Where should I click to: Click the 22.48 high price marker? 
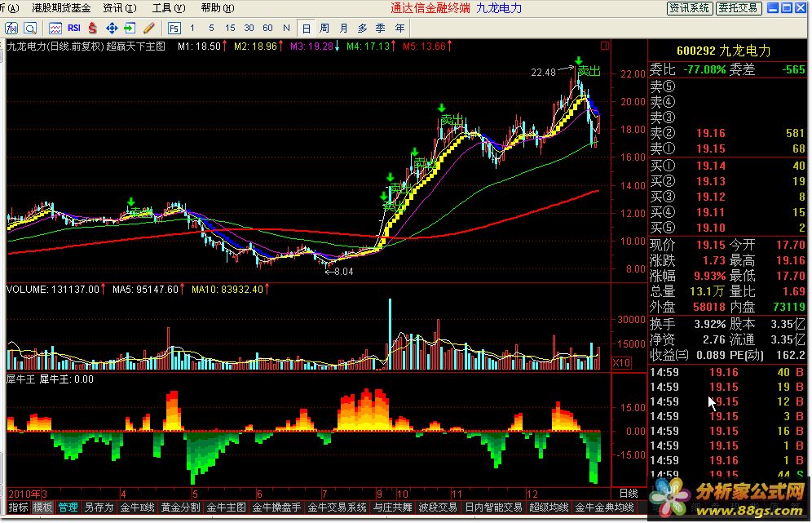543,73
